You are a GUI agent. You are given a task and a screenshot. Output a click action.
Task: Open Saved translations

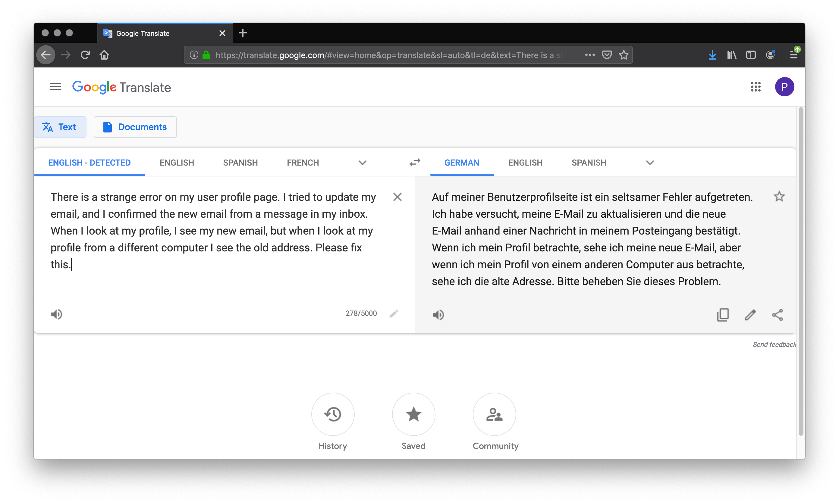pos(413,414)
